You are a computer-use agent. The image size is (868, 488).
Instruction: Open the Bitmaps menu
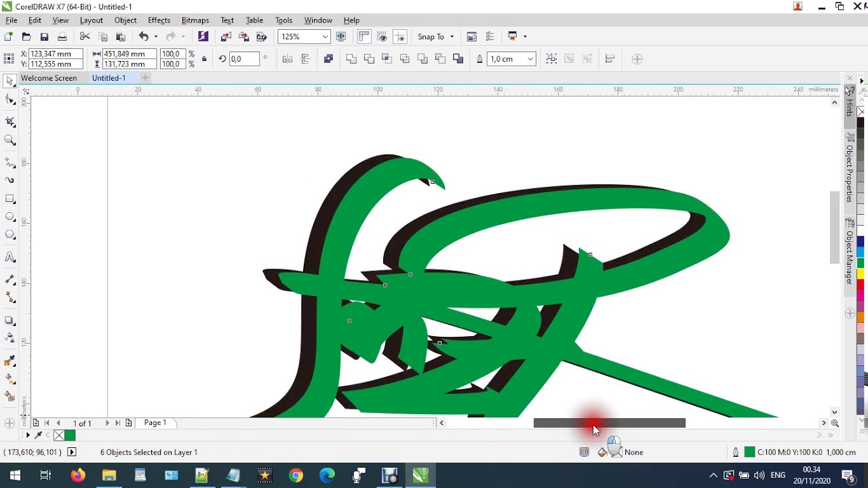pyautogui.click(x=195, y=20)
